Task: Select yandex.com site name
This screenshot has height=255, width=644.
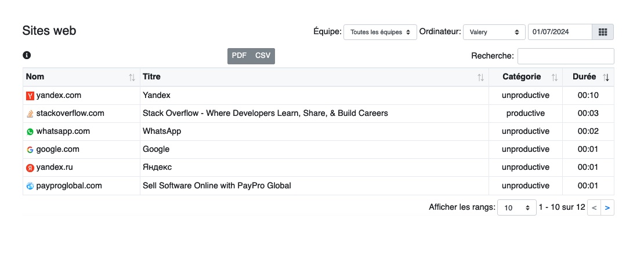Action: [x=59, y=95]
